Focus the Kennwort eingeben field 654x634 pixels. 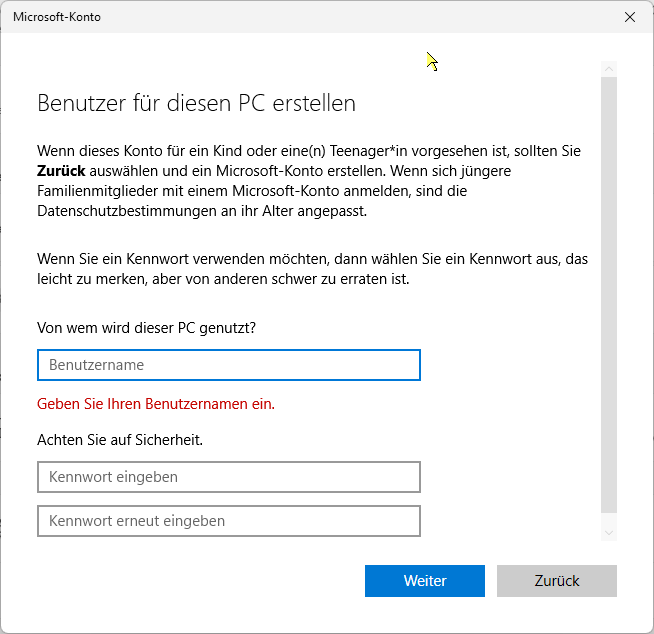(228, 477)
